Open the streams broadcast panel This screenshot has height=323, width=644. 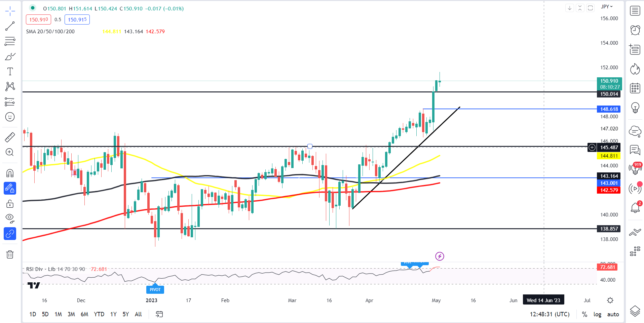click(x=635, y=189)
